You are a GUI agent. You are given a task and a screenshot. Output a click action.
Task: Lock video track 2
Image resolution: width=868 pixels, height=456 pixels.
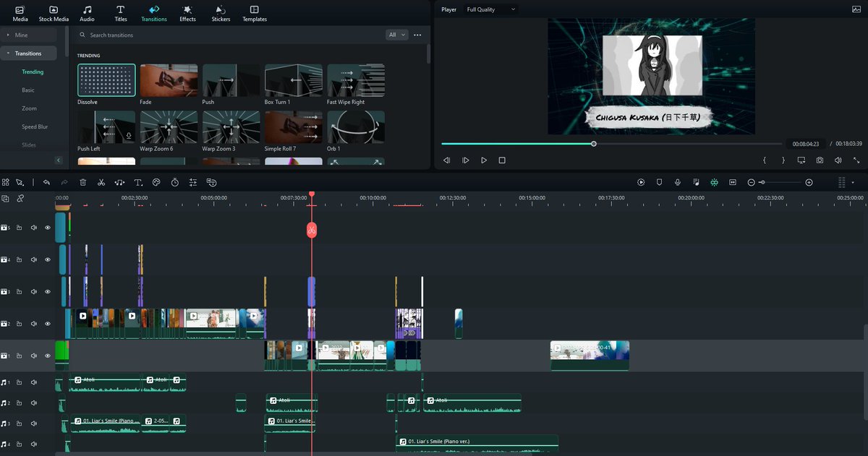tap(20, 324)
